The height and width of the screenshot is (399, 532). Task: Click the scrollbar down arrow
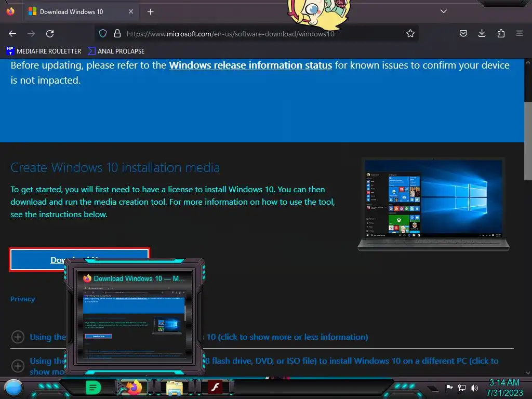tap(528, 373)
